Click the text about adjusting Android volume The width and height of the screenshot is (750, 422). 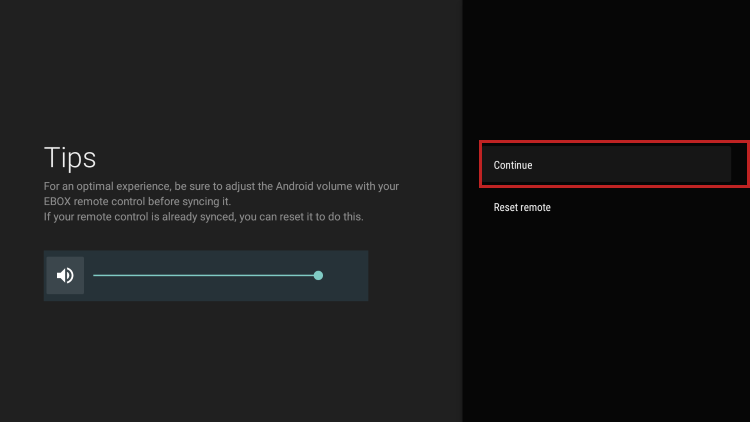[x=220, y=187]
